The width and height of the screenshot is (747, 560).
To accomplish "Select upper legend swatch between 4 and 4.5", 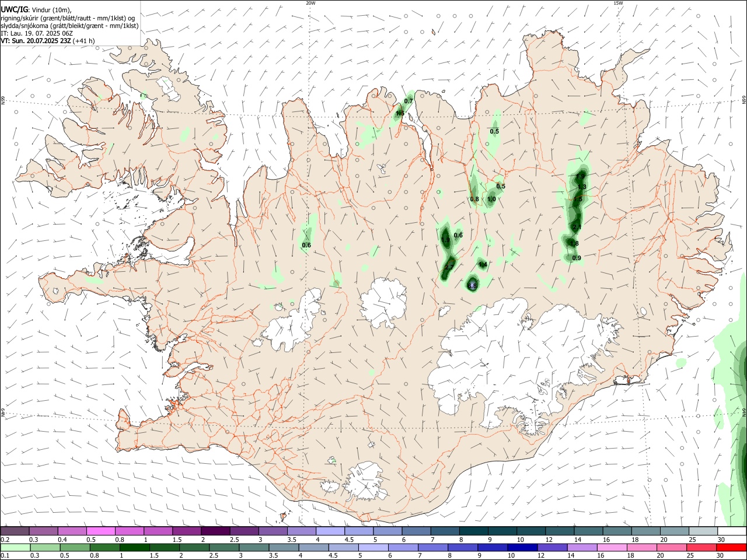I will (x=330, y=531).
